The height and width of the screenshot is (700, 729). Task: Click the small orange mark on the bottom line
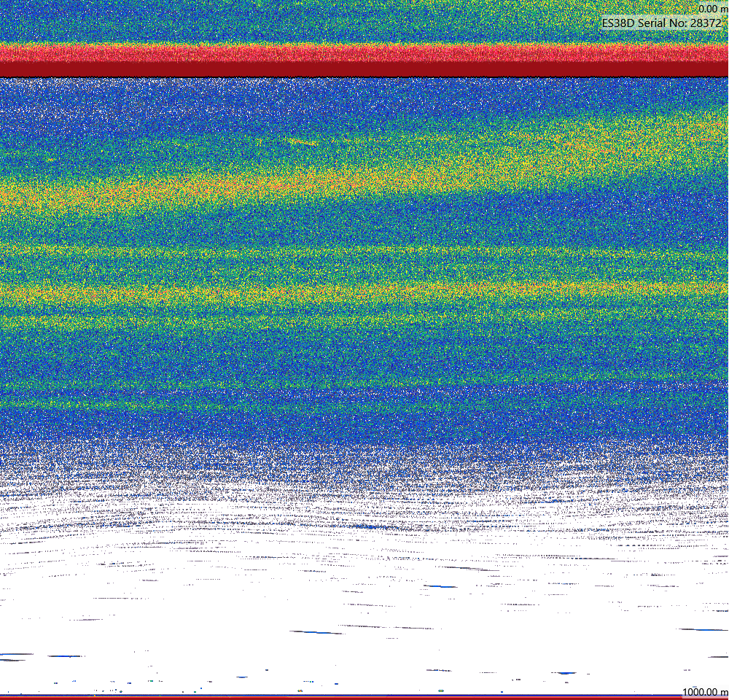click(x=300, y=691)
